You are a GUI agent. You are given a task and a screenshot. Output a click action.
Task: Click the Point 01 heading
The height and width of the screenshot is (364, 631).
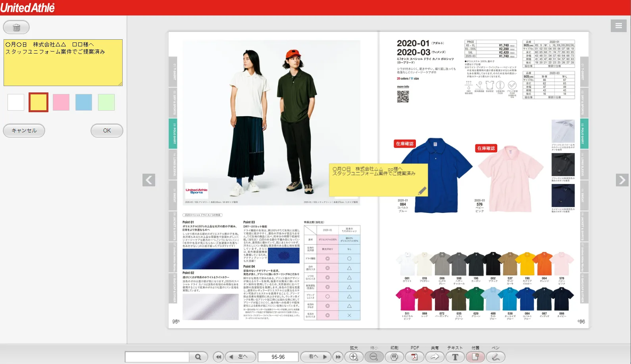(188, 222)
